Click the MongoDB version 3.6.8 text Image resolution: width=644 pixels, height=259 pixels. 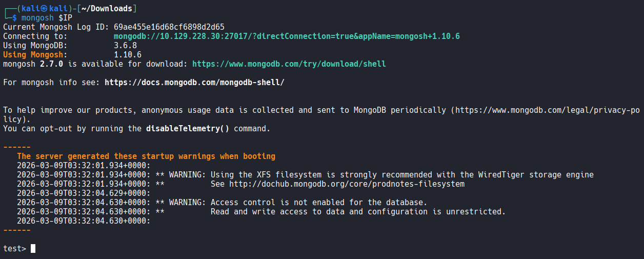tap(125, 46)
